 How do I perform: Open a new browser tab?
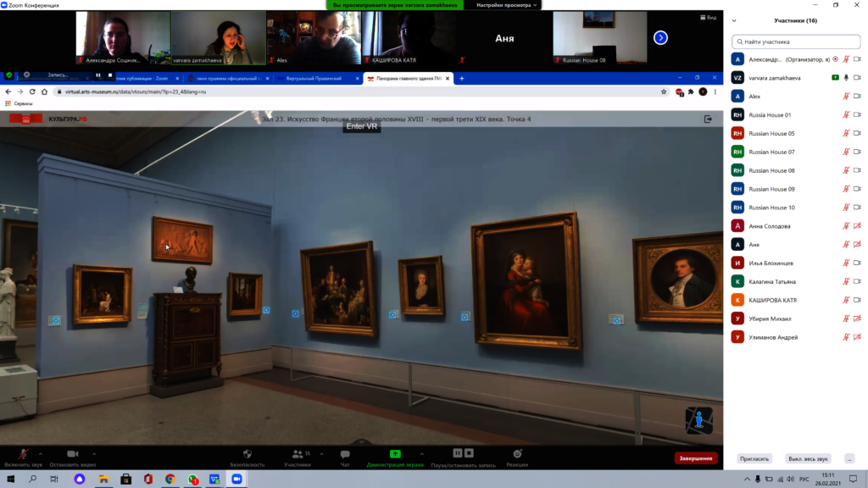[x=462, y=79]
